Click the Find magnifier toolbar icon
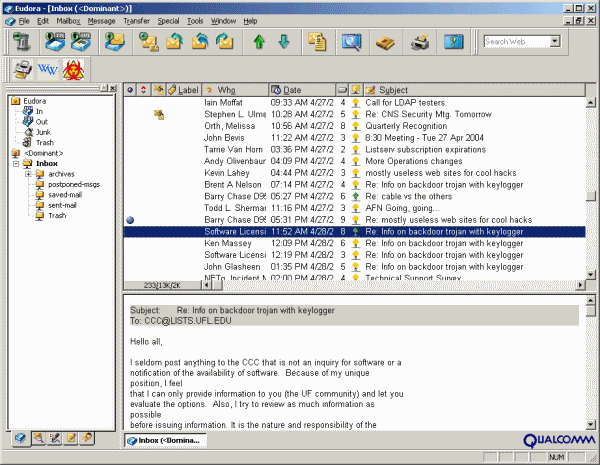This screenshot has width=600, height=465. (351, 41)
